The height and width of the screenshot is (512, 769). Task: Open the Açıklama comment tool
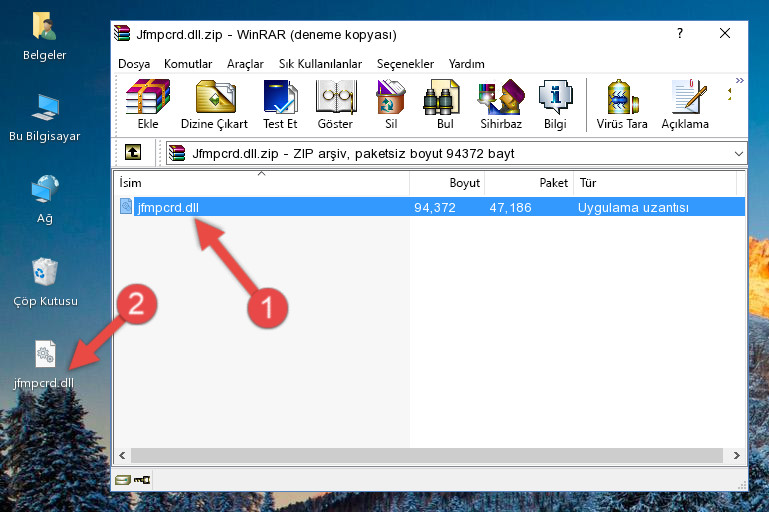point(685,104)
